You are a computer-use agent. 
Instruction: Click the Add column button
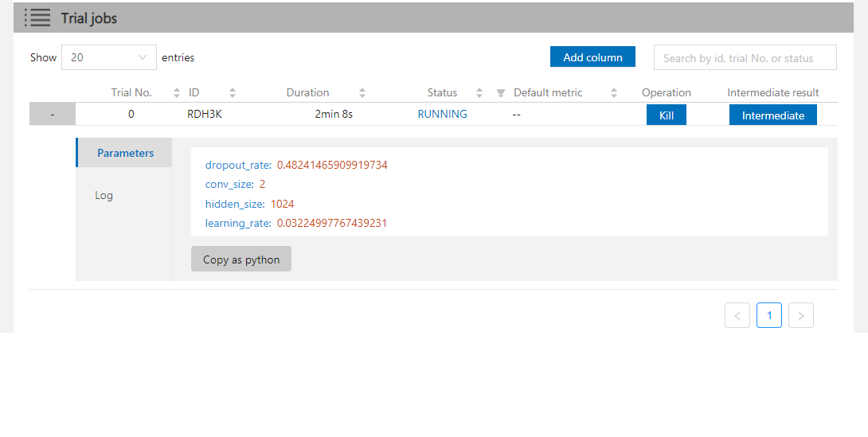(x=592, y=57)
